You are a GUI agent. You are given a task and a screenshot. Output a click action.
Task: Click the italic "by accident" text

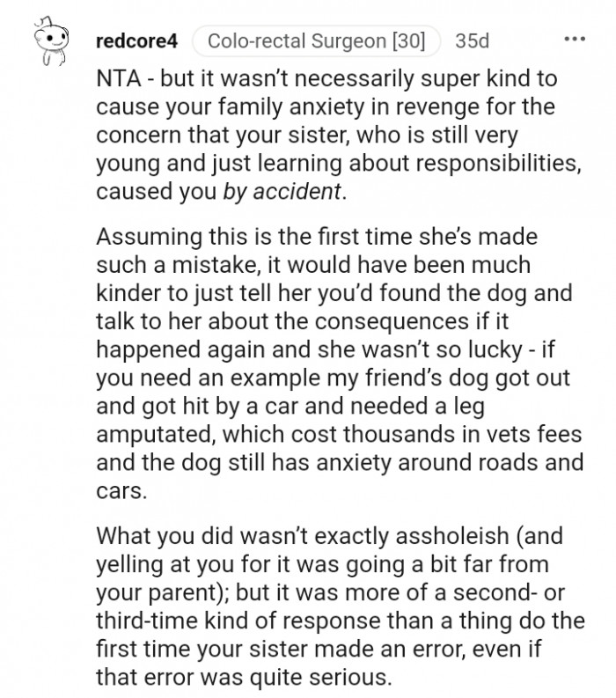291,192
